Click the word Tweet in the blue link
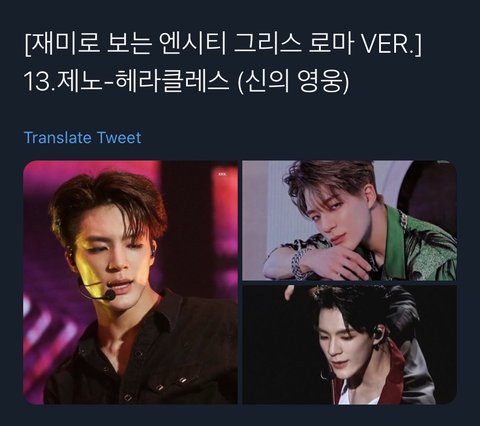The width and height of the screenshot is (480, 426). coord(119,138)
